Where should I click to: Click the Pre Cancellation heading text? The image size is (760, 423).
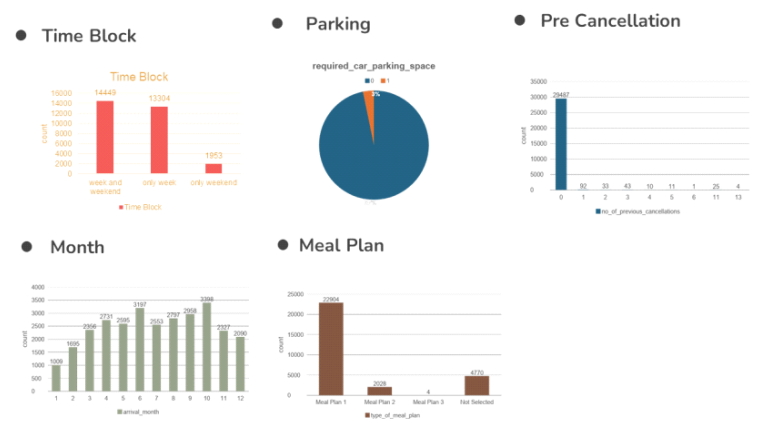point(610,21)
